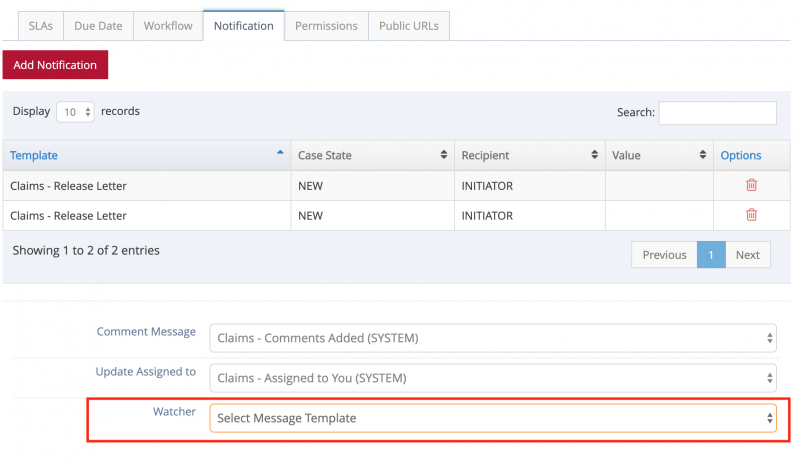Delete the second Claims - Release Letter notification
800x470 pixels.
coord(751,215)
